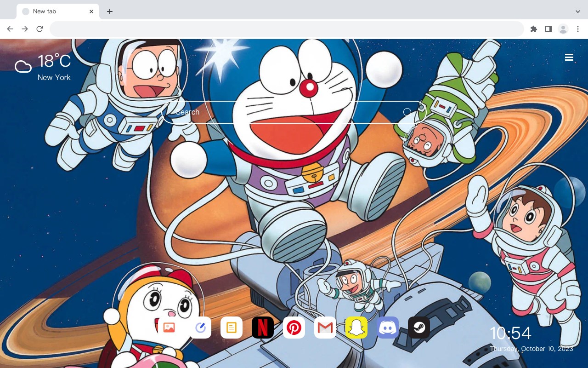Click into the Search input field
This screenshot has height=368, width=588.
294,112
